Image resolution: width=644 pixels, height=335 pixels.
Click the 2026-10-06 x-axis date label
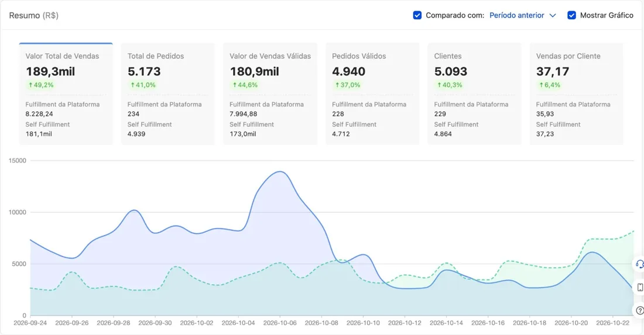point(280,323)
